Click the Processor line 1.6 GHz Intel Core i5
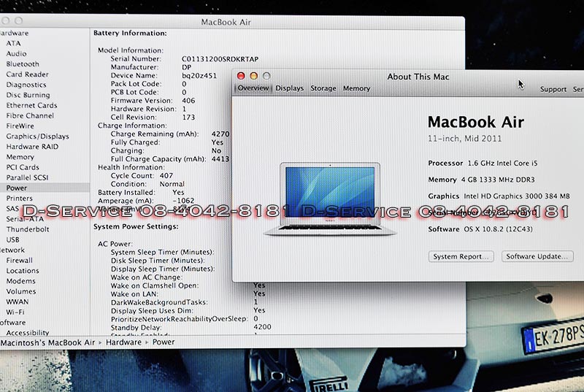The image size is (584, 392). coord(483,163)
